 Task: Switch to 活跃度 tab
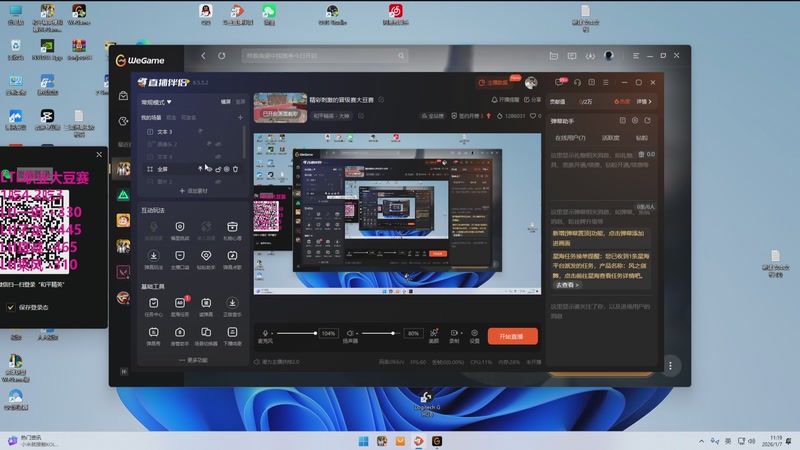click(x=610, y=138)
